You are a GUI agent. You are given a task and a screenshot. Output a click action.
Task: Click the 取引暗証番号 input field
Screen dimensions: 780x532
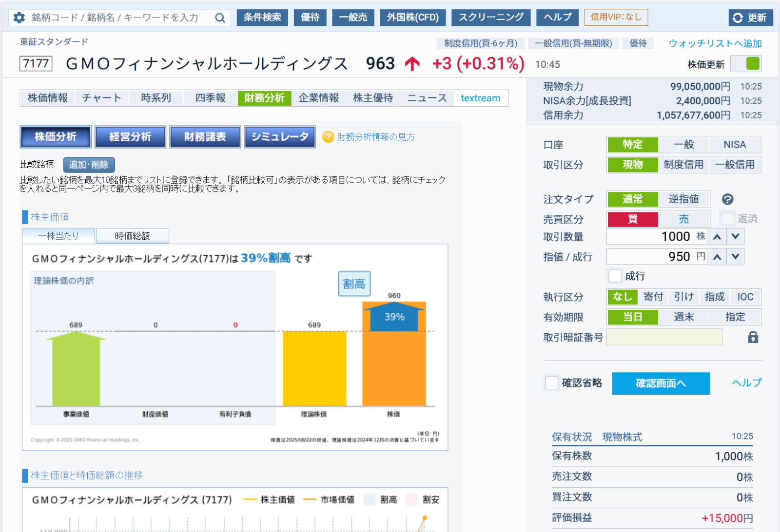point(664,337)
